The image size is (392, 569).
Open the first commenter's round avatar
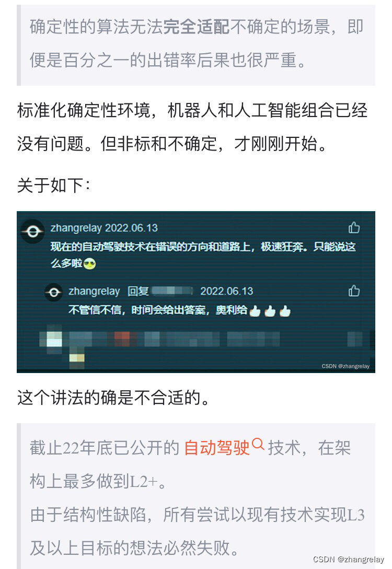pos(32,231)
